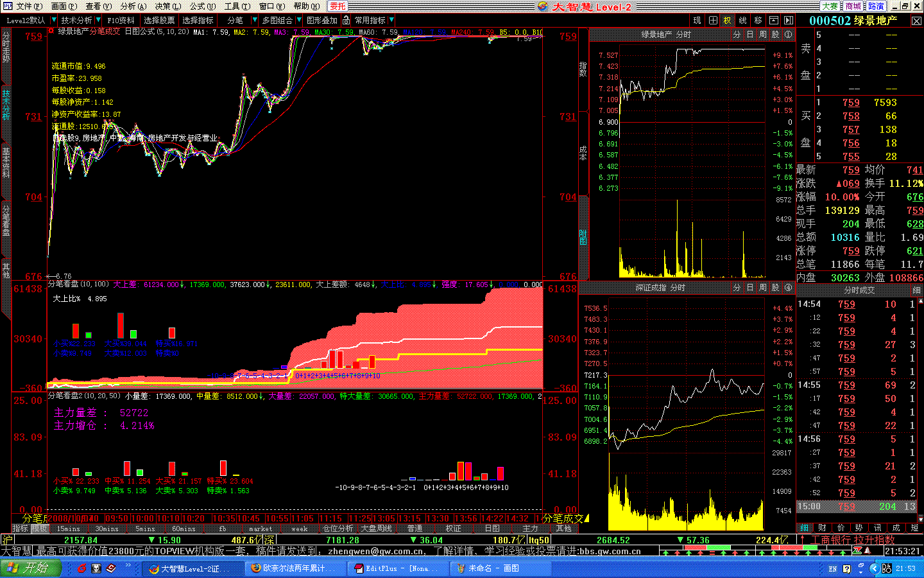Open the 欧奈尔法两年累计 Firefox taskbar item
The width and height of the screenshot is (924, 578).
pyautogui.click(x=295, y=568)
